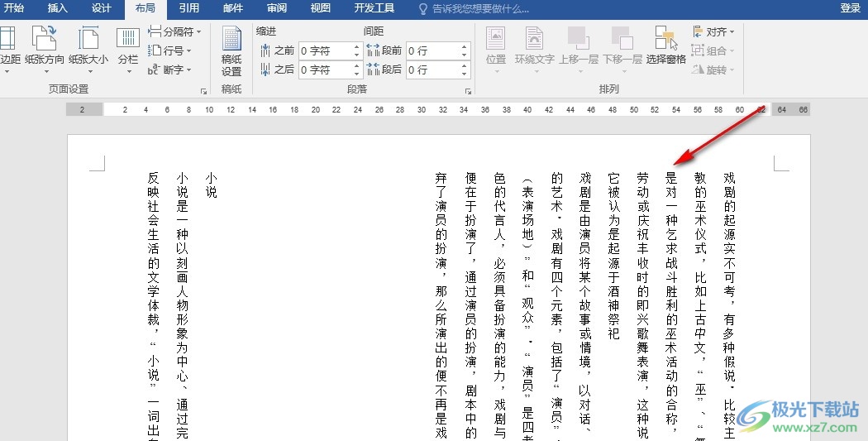The height and width of the screenshot is (441, 868).
Task: Open the 页面设置 dialog launcher
Action: click(203, 91)
